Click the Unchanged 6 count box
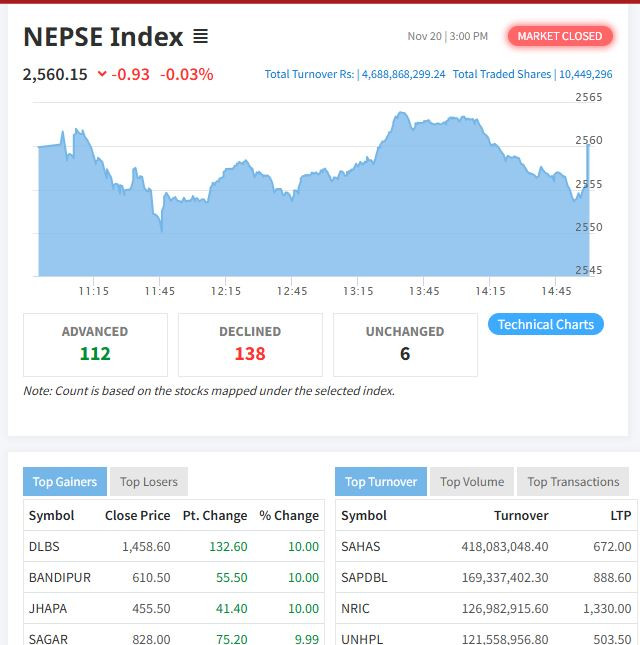 (x=405, y=344)
